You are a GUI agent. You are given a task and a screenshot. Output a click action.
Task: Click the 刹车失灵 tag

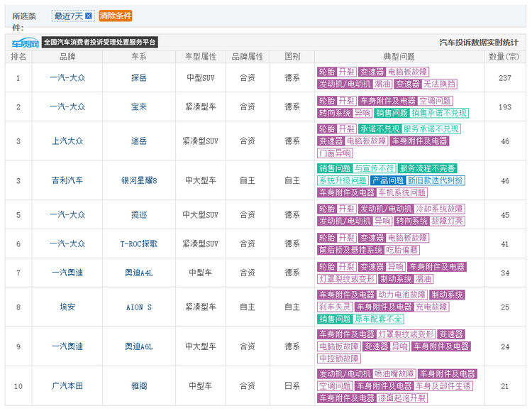point(335,307)
